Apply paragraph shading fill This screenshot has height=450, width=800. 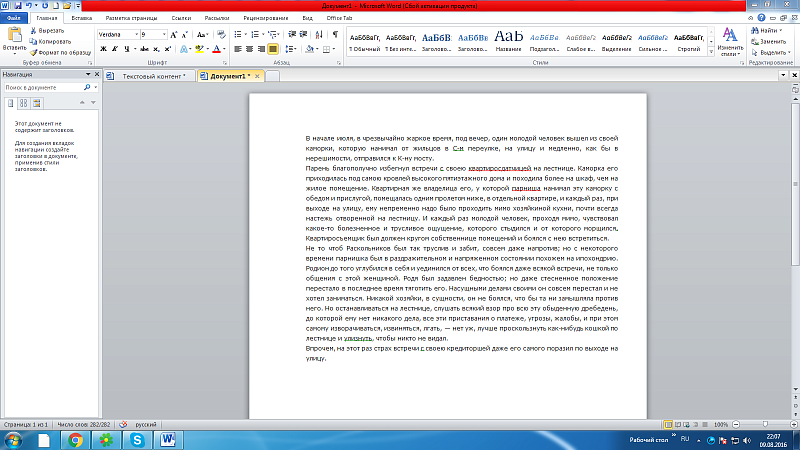point(309,49)
